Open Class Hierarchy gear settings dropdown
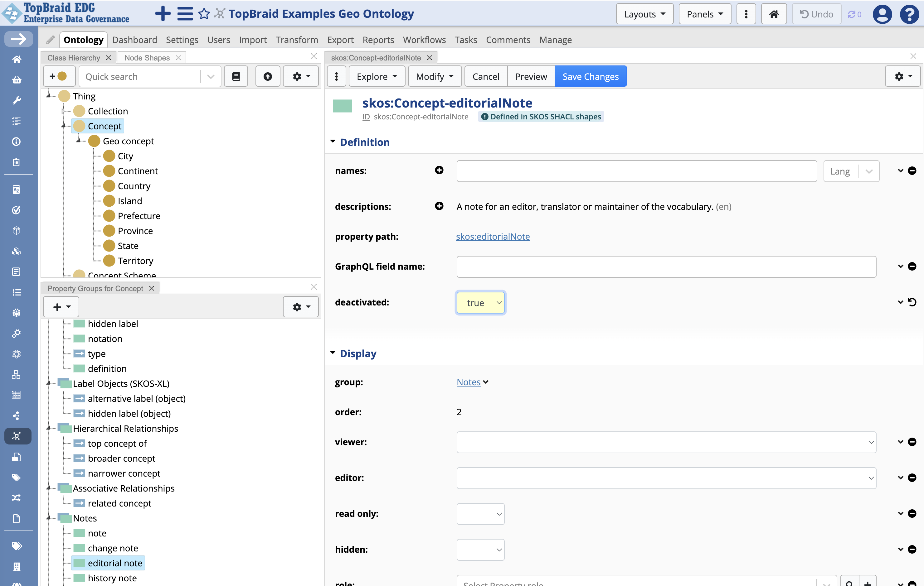Viewport: 924px width, 586px height. [301, 76]
